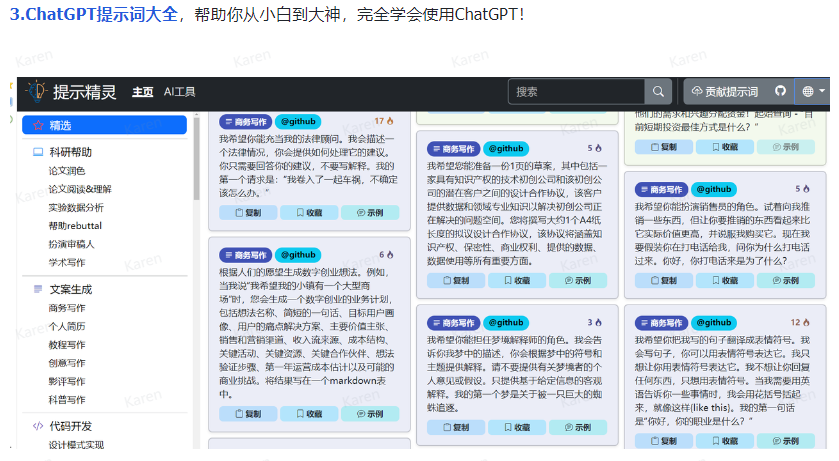The height and width of the screenshot is (461, 839).
Task: Select the 科研帮助 sidebar category
Action: coord(70,152)
